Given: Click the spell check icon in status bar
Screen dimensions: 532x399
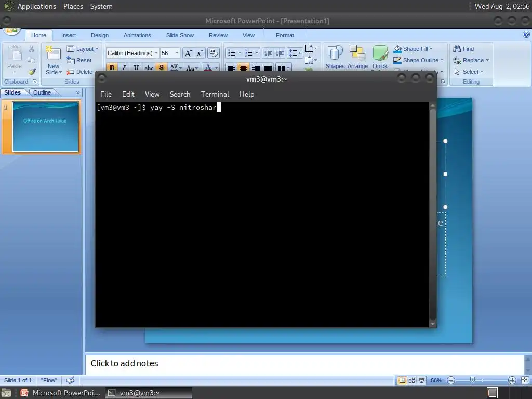Looking at the screenshot, I should [70, 380].
